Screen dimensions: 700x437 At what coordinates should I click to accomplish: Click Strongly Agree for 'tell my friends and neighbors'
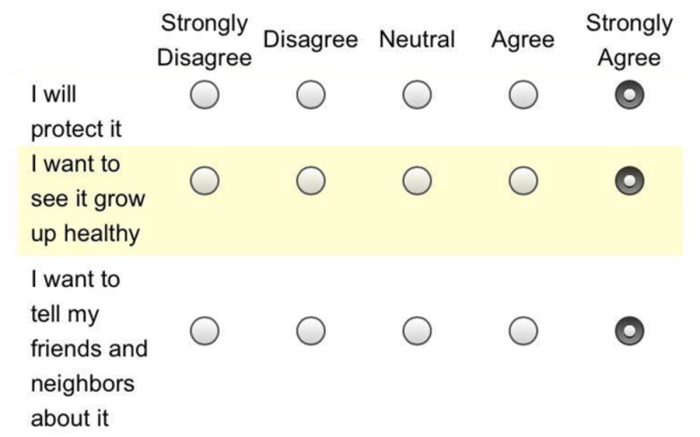point(630,328)
